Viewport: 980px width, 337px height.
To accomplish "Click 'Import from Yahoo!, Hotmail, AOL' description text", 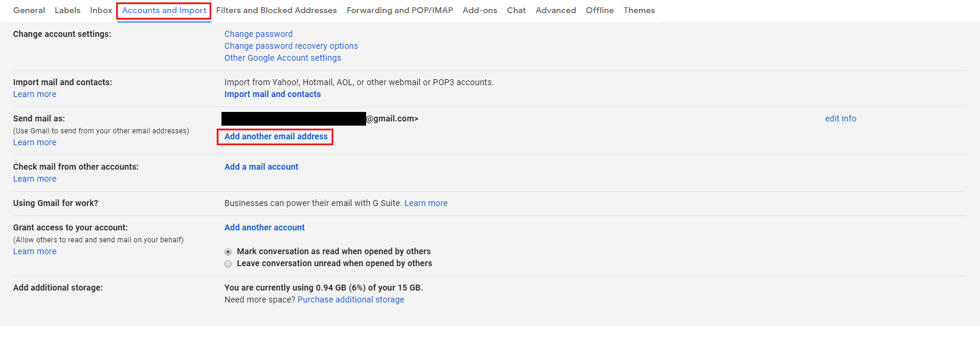I will click(359, 82).
